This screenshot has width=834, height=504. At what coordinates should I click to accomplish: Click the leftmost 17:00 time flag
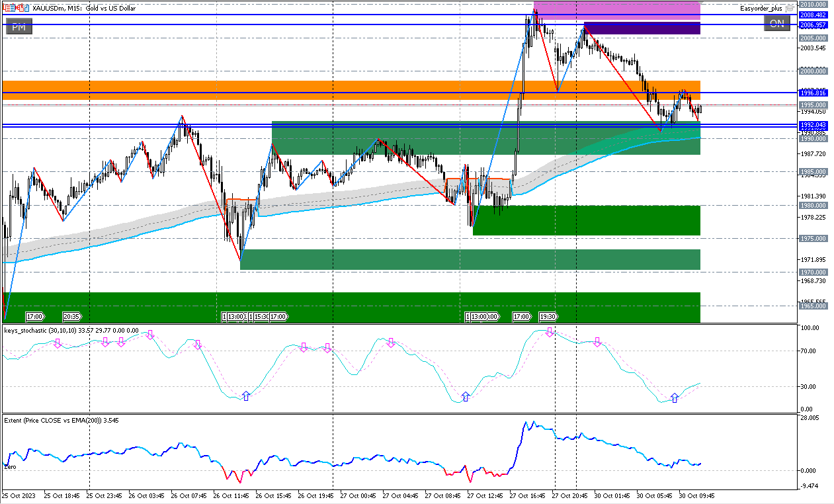click(x=34, y=317)
